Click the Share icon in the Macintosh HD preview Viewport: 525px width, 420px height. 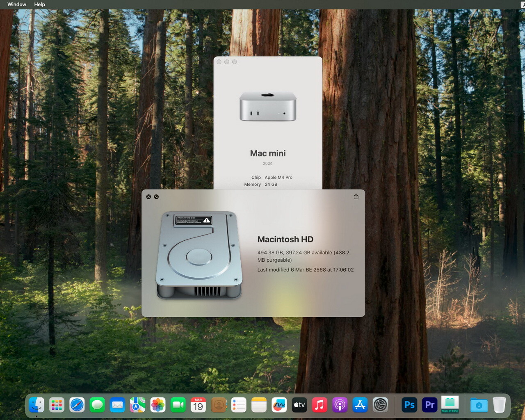(356, 196)
